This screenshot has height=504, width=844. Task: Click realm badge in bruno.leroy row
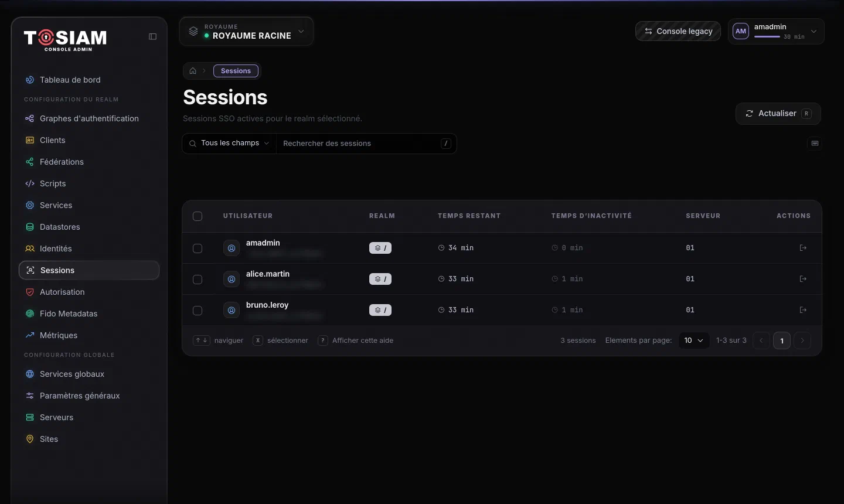(x=380, y=310)
